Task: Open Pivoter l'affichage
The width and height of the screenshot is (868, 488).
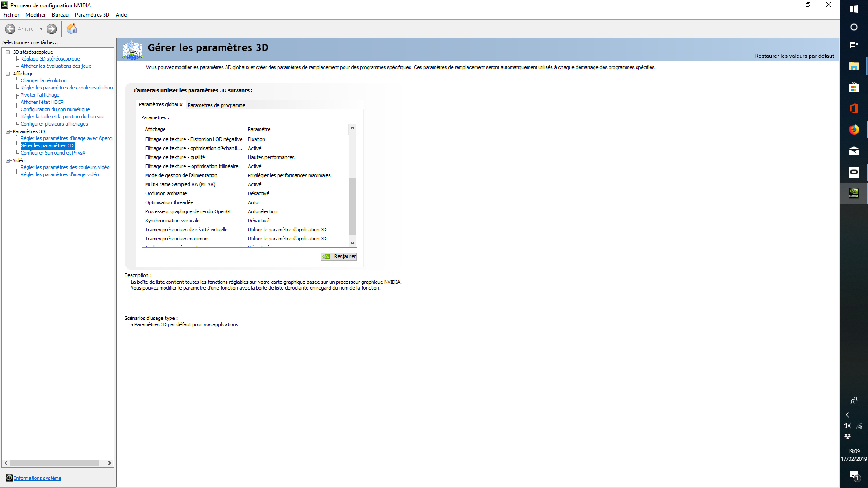Action: pos(40,95)
